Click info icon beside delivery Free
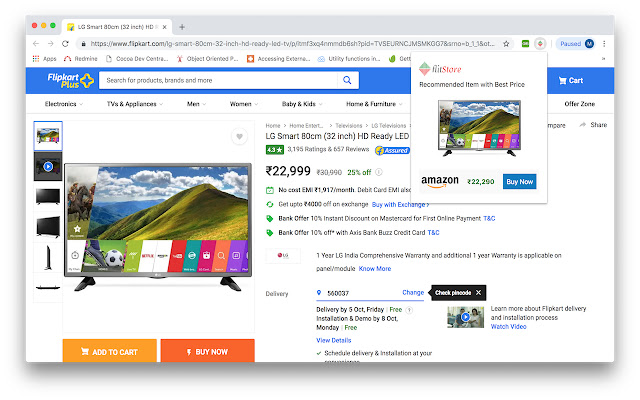Screen dimensions: 640x400 (409, 310)
